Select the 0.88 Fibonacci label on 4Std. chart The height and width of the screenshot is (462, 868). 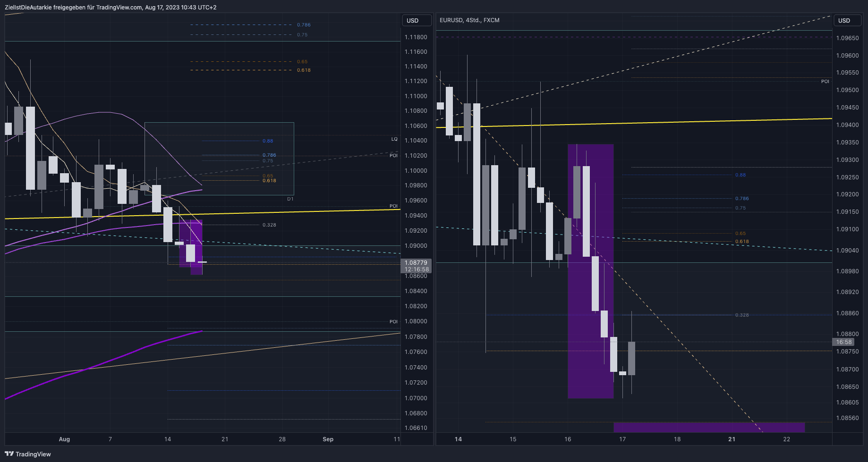click(740, 175)
